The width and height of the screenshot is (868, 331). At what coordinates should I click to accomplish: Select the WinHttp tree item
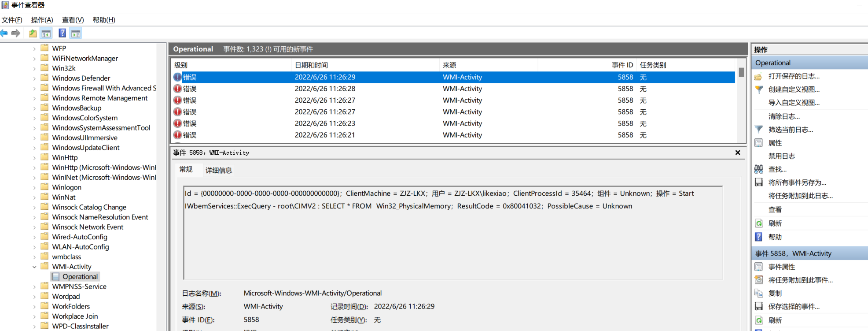coord(65,157)
